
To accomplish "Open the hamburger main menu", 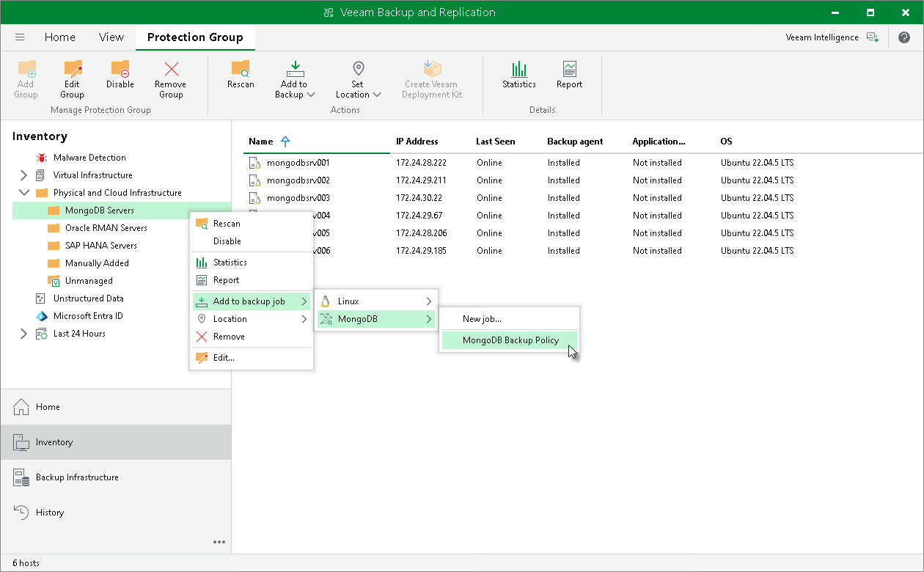I will 20,37.
